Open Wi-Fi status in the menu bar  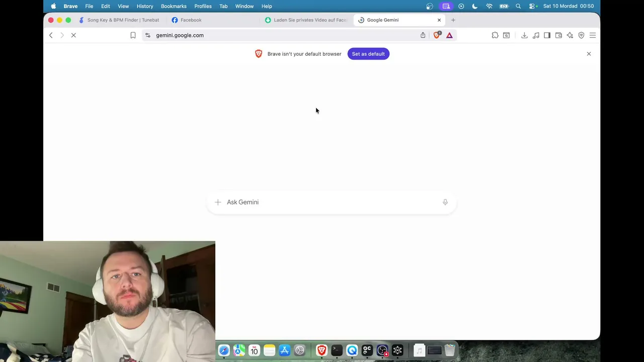pos(489,6)
